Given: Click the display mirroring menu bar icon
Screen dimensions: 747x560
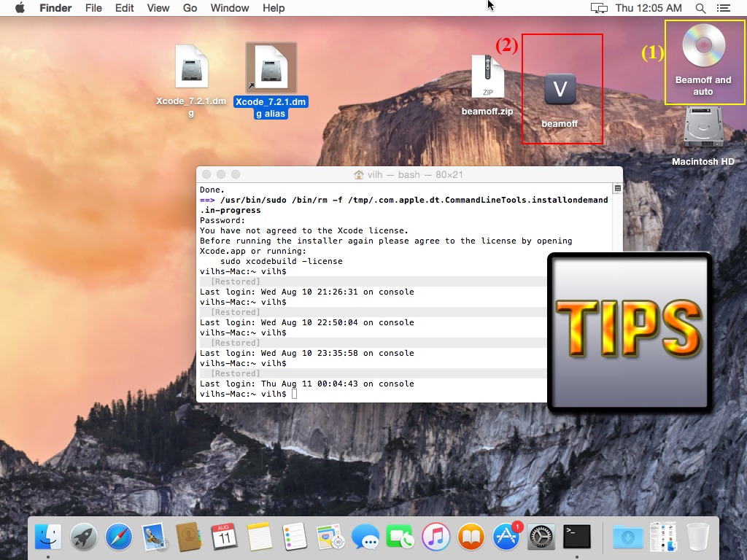Looking at the screenshot, I should (599, 8).
